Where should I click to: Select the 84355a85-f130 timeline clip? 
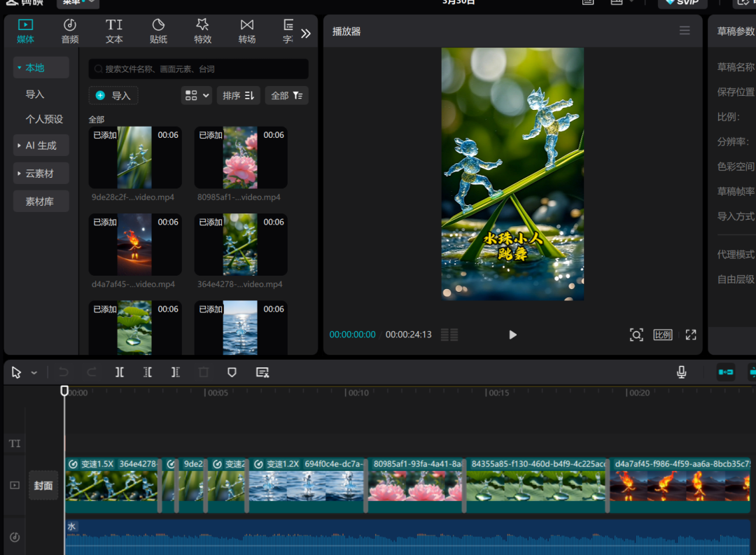point(537,485)
